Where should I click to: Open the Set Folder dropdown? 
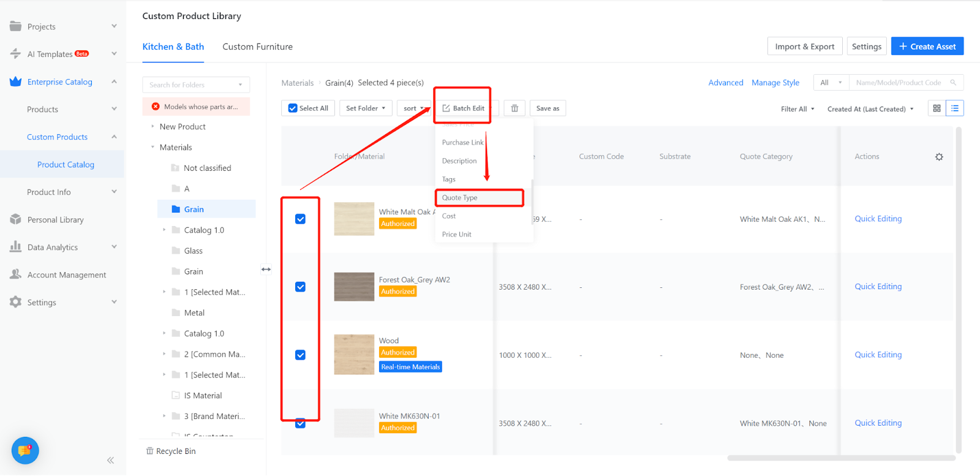click(x=365, y=108)
